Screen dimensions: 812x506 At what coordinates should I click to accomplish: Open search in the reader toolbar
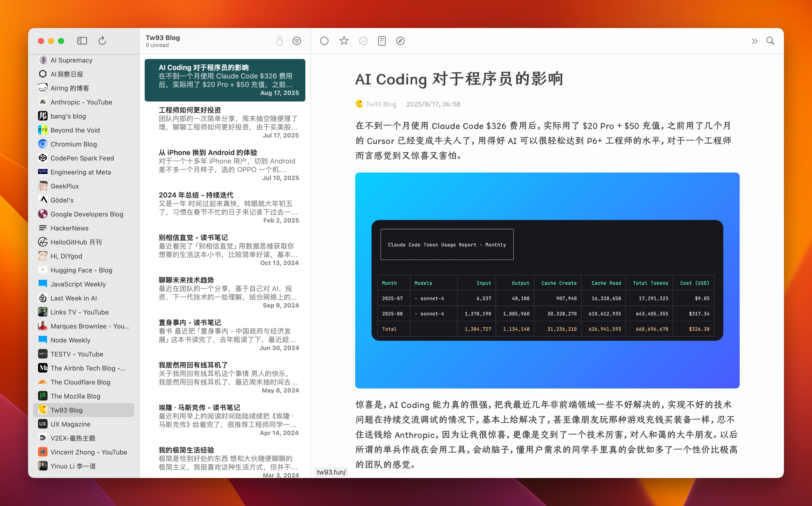770,40
